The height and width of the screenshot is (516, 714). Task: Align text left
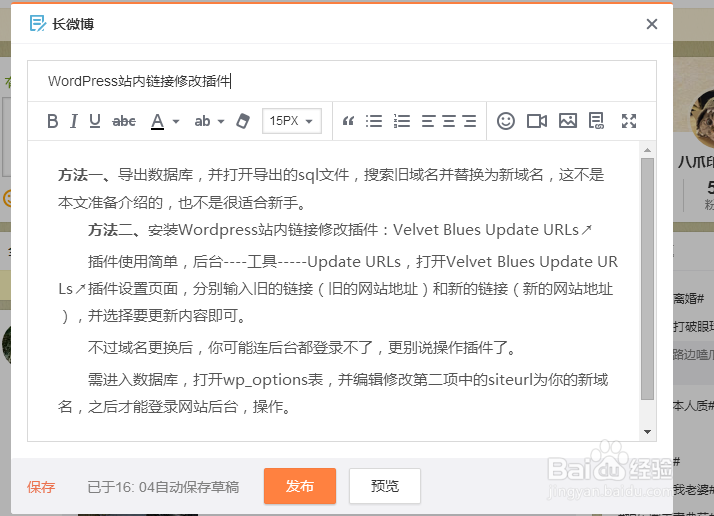click(428, 121)
